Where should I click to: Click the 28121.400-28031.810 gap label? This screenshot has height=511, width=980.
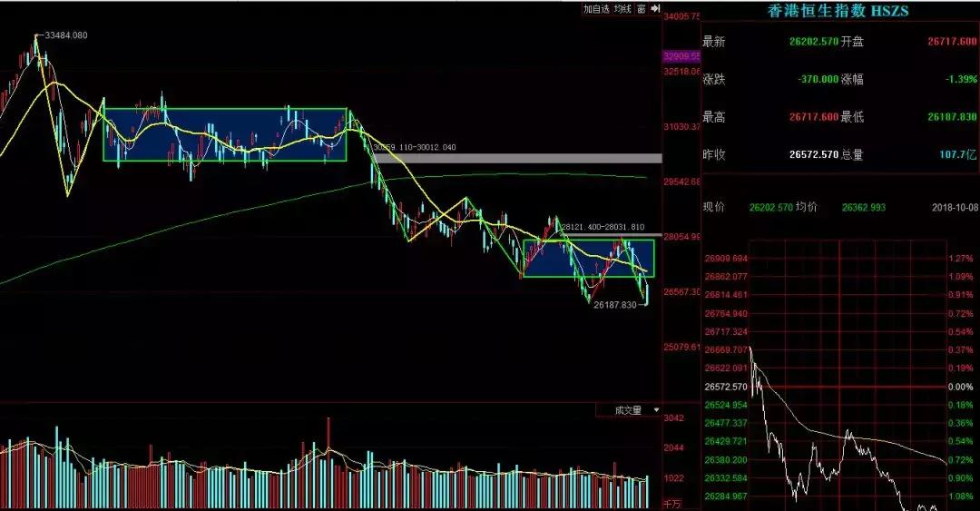602,227
